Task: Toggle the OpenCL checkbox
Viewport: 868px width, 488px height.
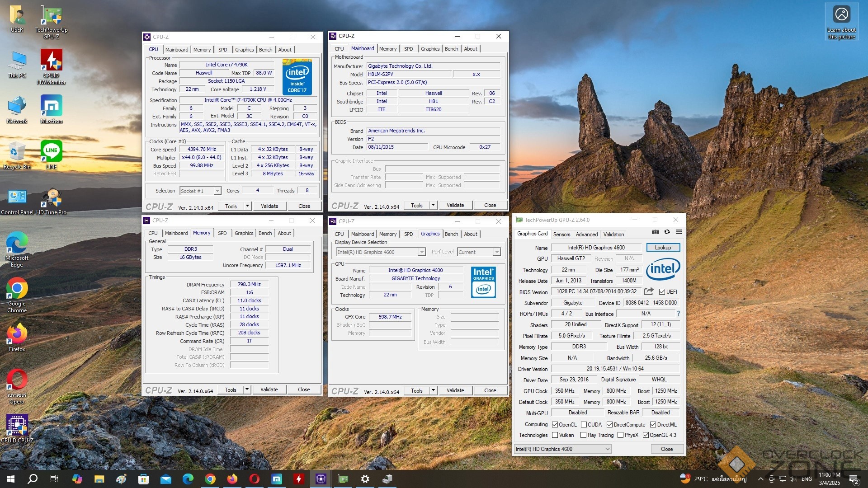Action: click(x=555, y=425)
